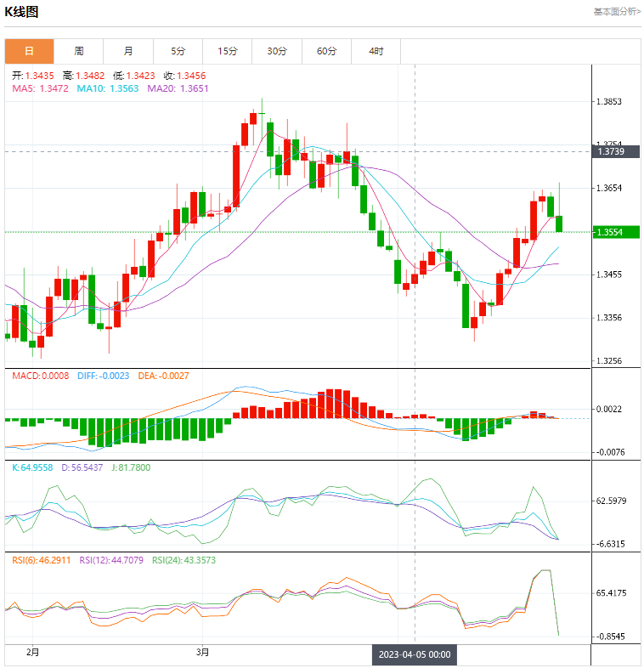Click the RSI(24): 43.3573 label

(184, 560)
